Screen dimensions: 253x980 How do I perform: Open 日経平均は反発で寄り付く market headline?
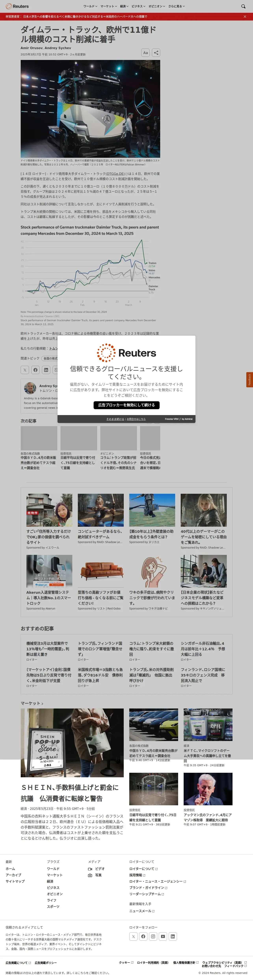pyautogui.click(x=153, y=817)
